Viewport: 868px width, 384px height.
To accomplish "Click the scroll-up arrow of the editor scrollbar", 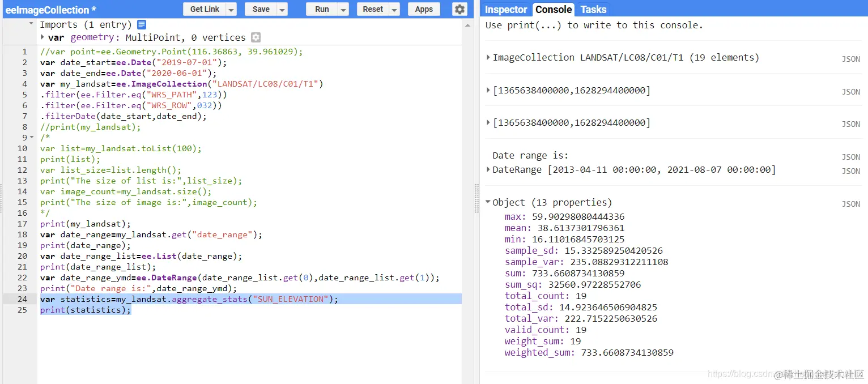I will [x=467, y=25].
